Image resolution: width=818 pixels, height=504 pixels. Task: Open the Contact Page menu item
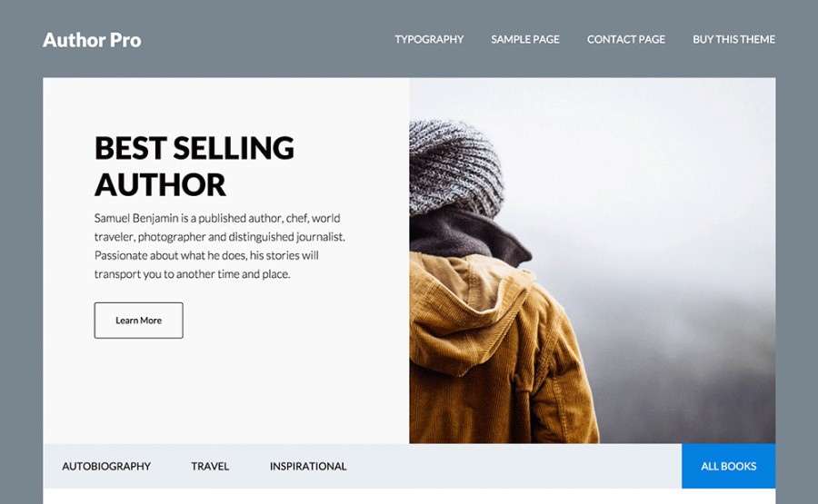coord(626,39)
